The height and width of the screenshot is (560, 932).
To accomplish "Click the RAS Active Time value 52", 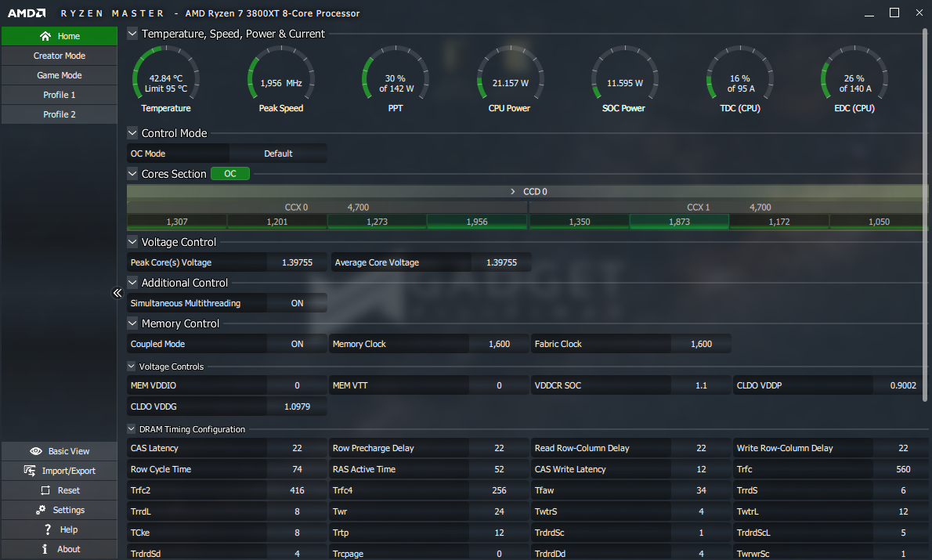I will point(500,470).
